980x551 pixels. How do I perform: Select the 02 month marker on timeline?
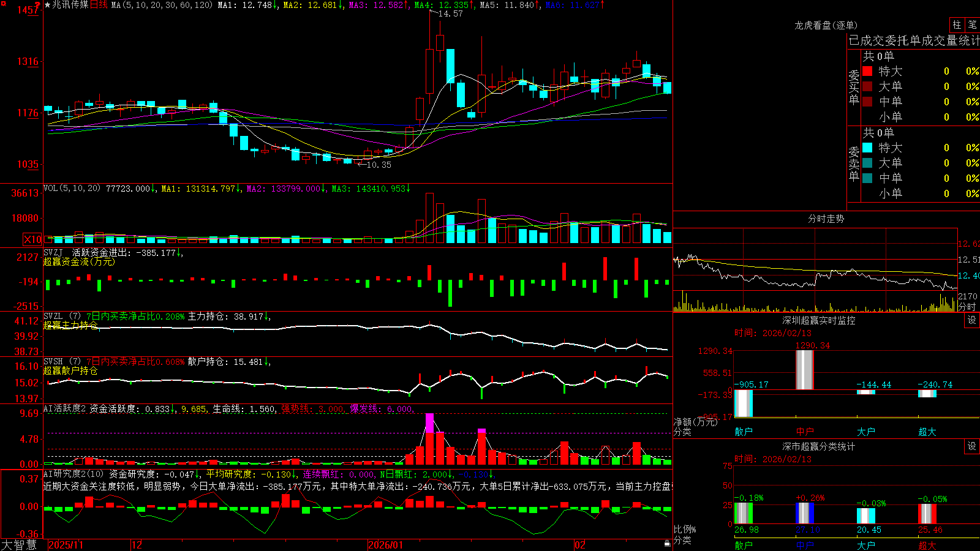580,545
